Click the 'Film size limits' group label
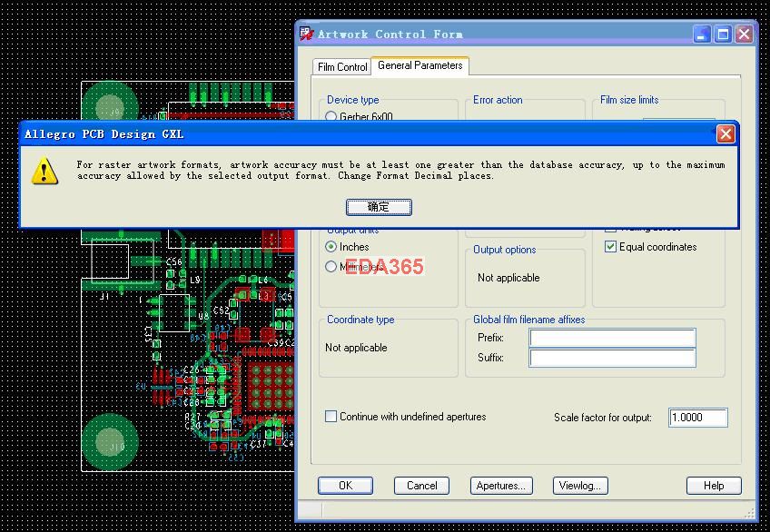 click(629, 100)
